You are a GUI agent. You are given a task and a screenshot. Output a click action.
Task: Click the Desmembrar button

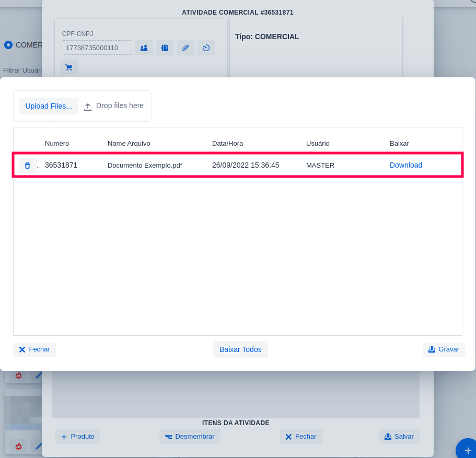pos(190,437)
